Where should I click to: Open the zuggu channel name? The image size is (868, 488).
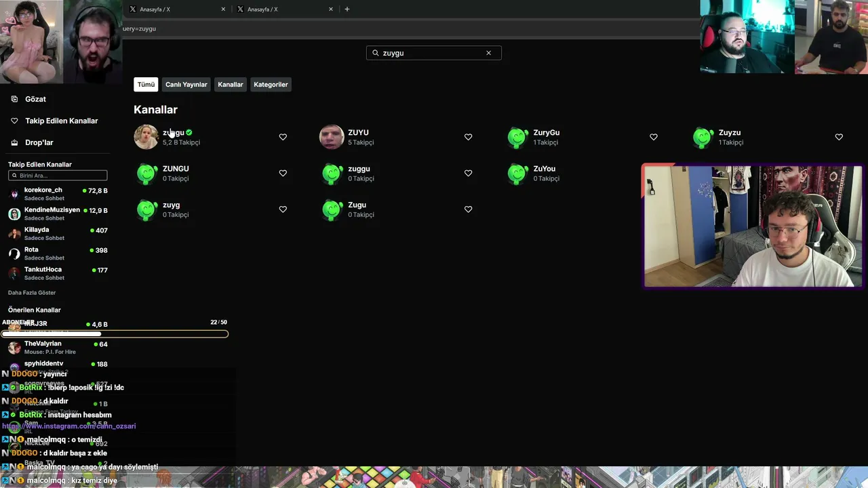pos(359,169)
